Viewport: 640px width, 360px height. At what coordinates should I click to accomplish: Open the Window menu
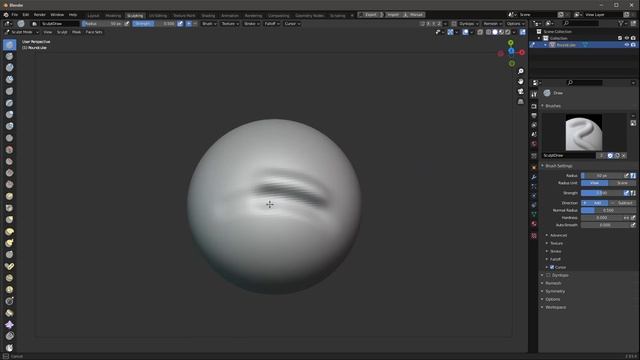[x=57, y=15]
